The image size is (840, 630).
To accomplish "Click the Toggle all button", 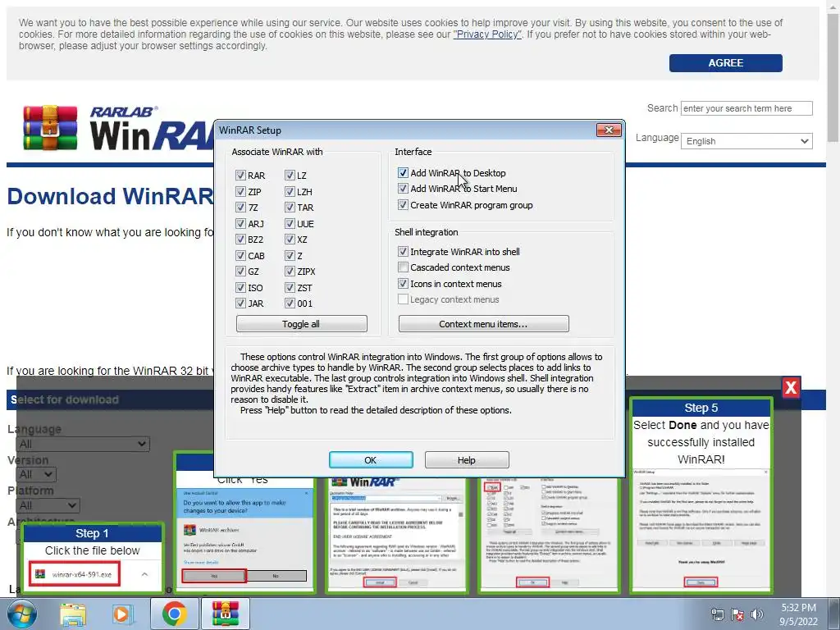I will click(302, 323).
